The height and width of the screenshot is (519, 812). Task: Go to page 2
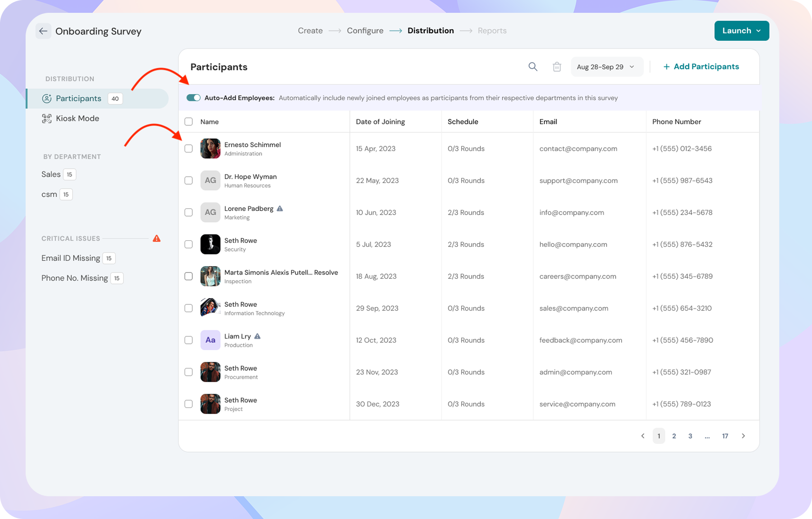click(674, 436)
